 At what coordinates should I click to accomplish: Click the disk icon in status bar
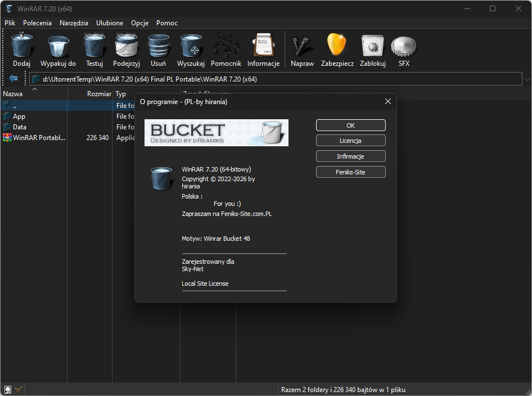(8, 390)
